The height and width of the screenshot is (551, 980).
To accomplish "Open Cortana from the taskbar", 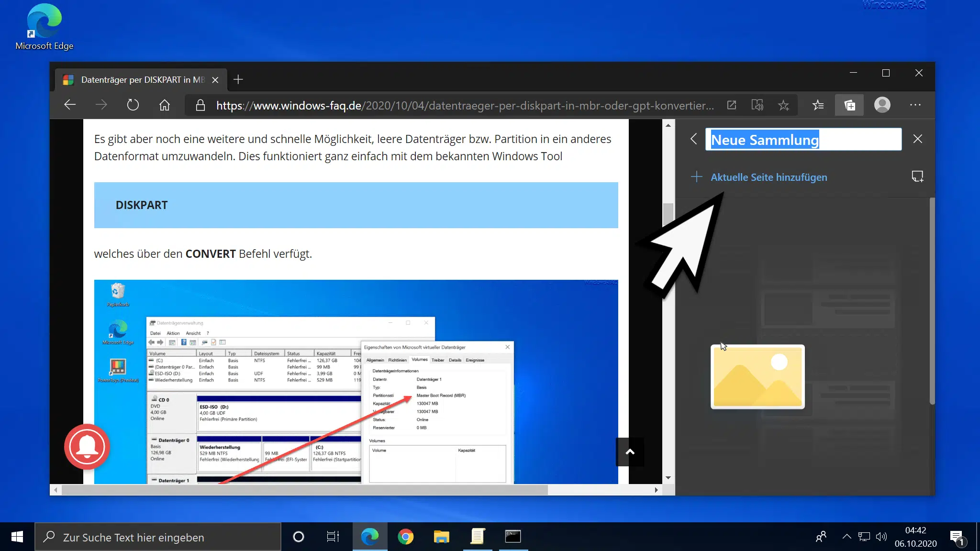I will pos(299,537).
